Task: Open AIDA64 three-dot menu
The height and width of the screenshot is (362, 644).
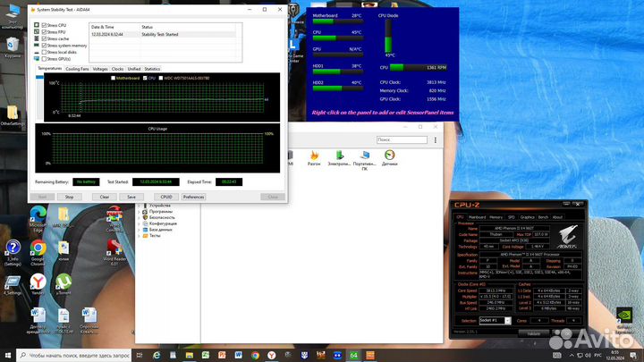Action: [436, 140]
